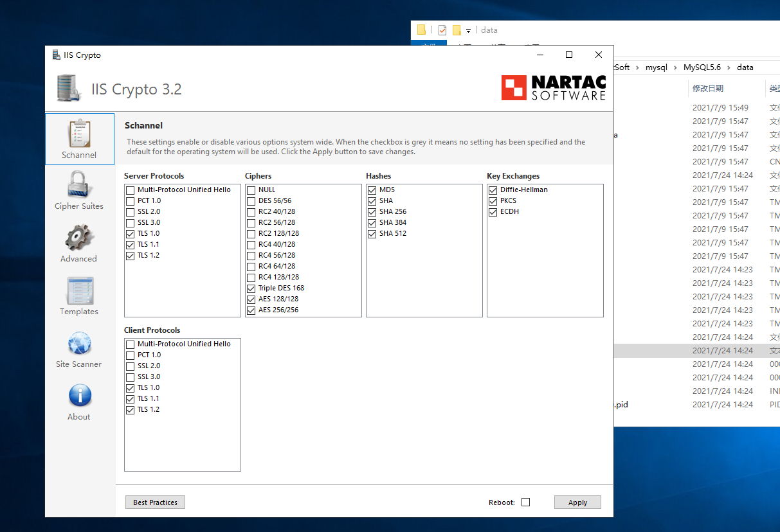Open the Site Scanner globe icon
The width and height of the screenshot is (780, 532).
point(79,343)
